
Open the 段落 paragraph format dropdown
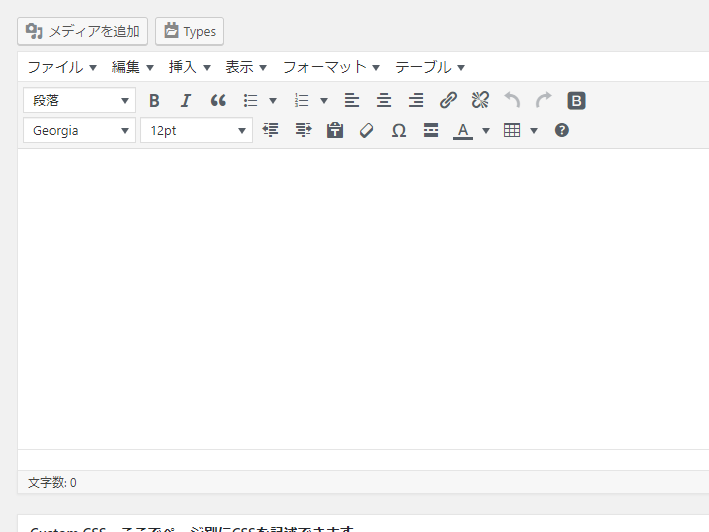pyautogui.click(x=79, y=100)
